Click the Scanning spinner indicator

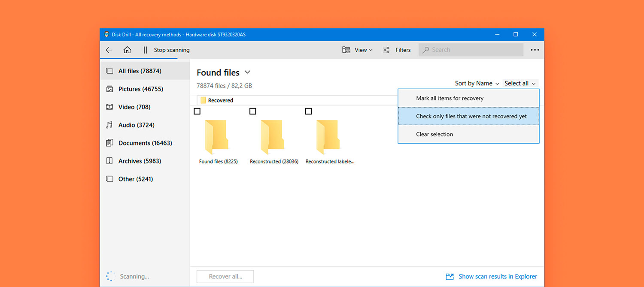[110, 277]
